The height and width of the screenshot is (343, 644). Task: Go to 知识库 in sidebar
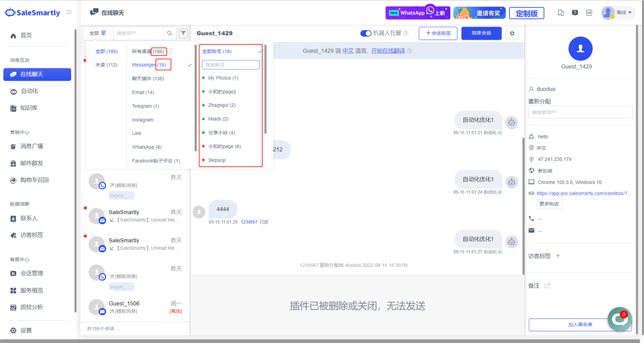[x=29, y=108]
